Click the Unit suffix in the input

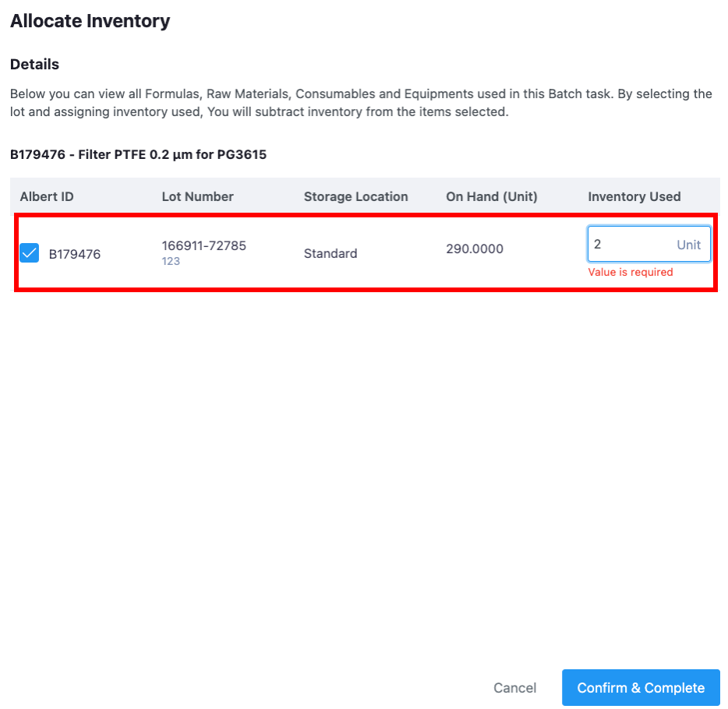click(x=688, y=245)
